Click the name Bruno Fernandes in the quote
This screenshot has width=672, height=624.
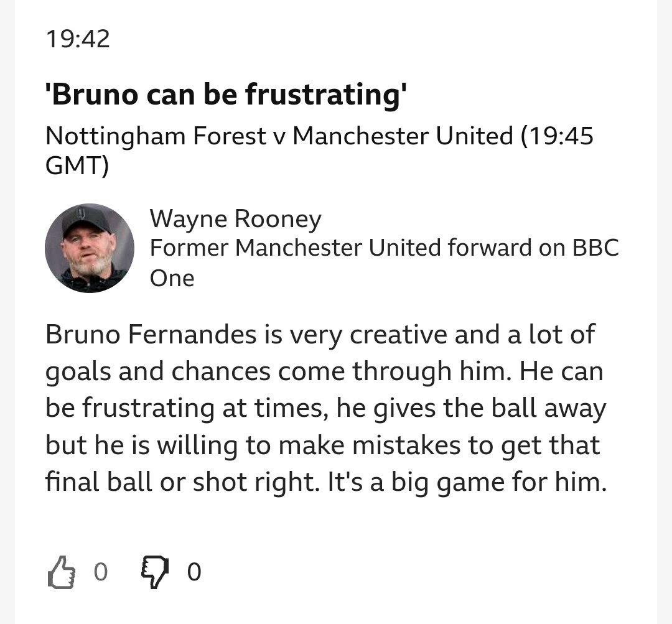point(151,334)
